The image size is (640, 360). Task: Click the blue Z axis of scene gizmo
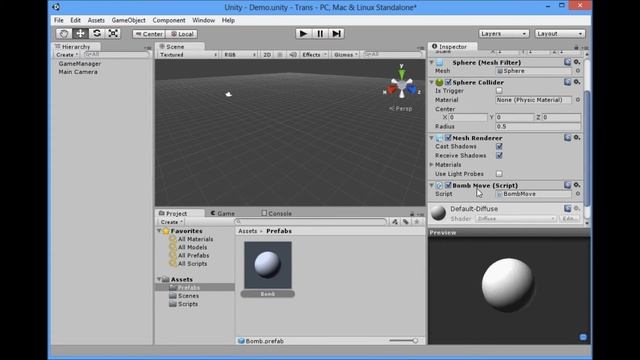(411, 89)
